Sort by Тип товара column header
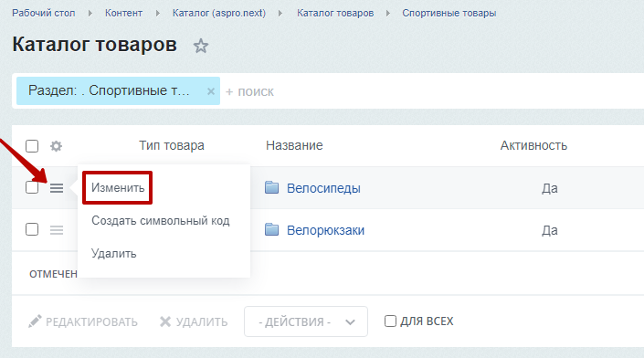The width and height of the screenshot is (644, 358). coord(172,145)
